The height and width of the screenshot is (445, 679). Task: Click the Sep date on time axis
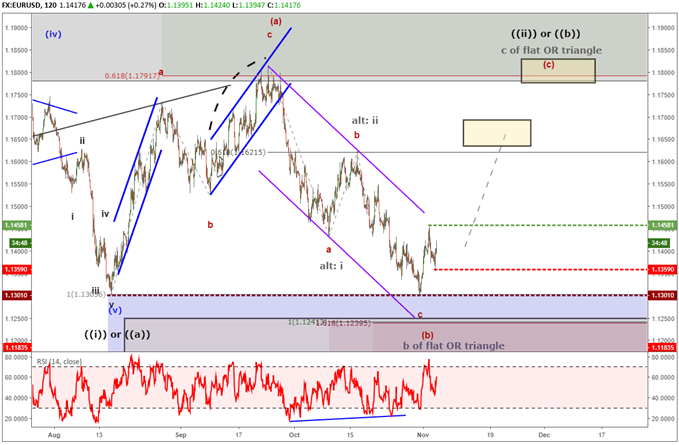click(181, 435)
